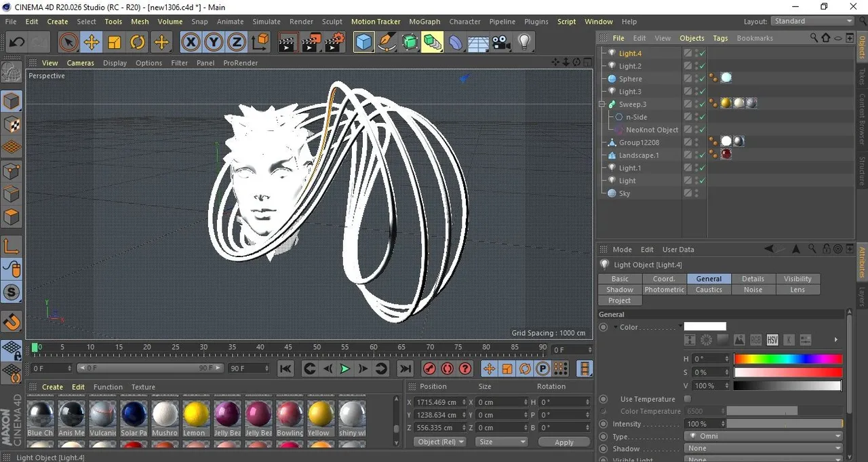Viewport: 868px width, 462px height.
Task: Open Edit Render Settings icon
Action: (x=334, y=43)
